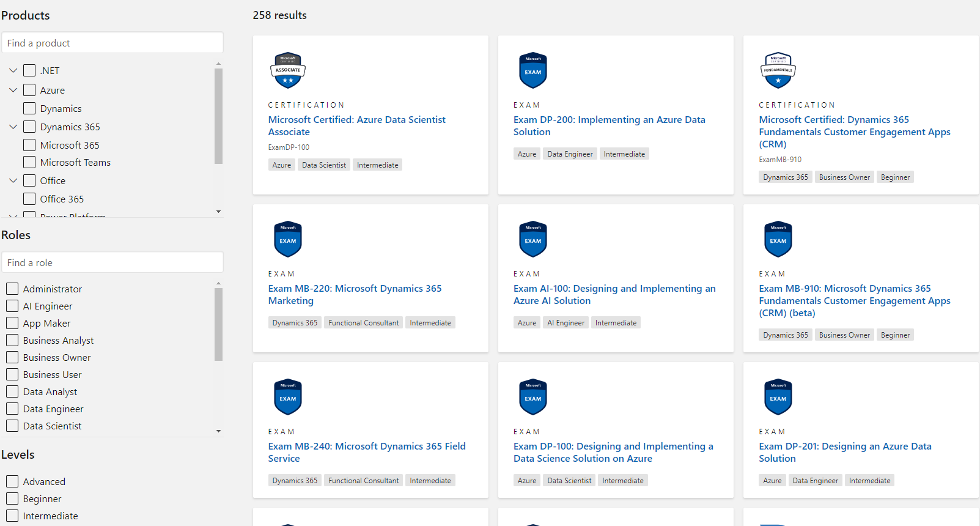Viewport: 980px width, 526px height.
Task: Click the DP-201 exam badge icon
Action: coord(778,397)
